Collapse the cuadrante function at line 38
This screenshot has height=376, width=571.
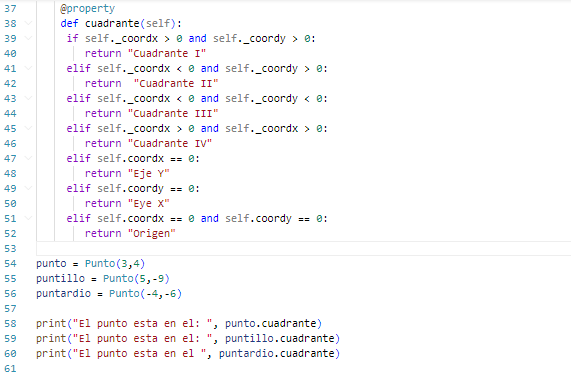click(x=28, y=23)
